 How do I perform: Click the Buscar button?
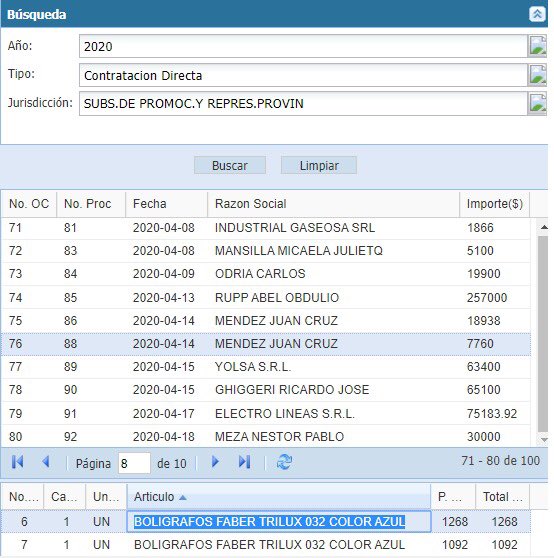[x=230, y=165]
